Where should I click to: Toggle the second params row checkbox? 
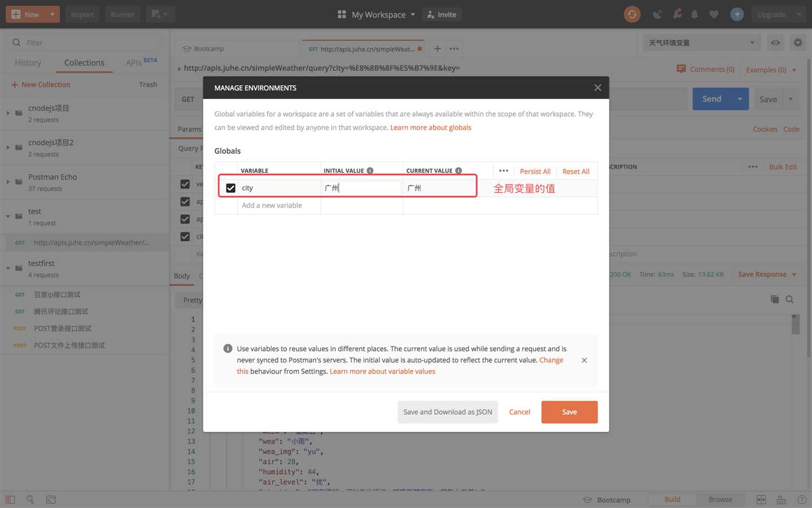[185, 202]
